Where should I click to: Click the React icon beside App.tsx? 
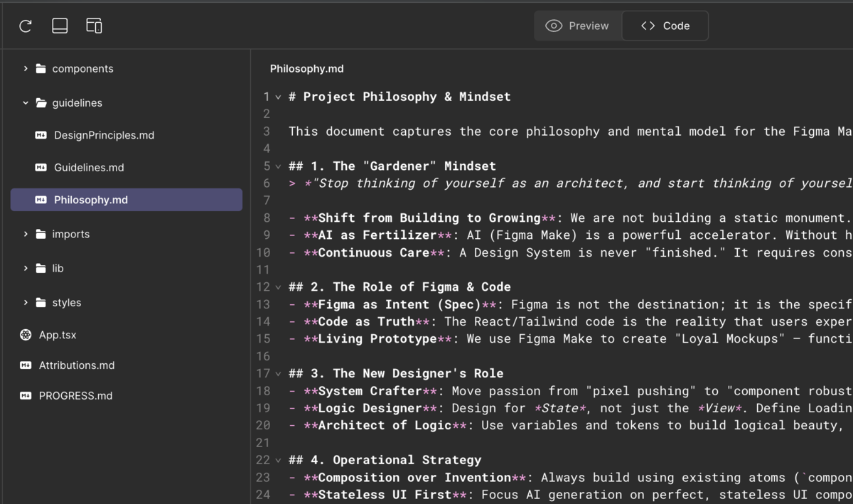(26, 335)
